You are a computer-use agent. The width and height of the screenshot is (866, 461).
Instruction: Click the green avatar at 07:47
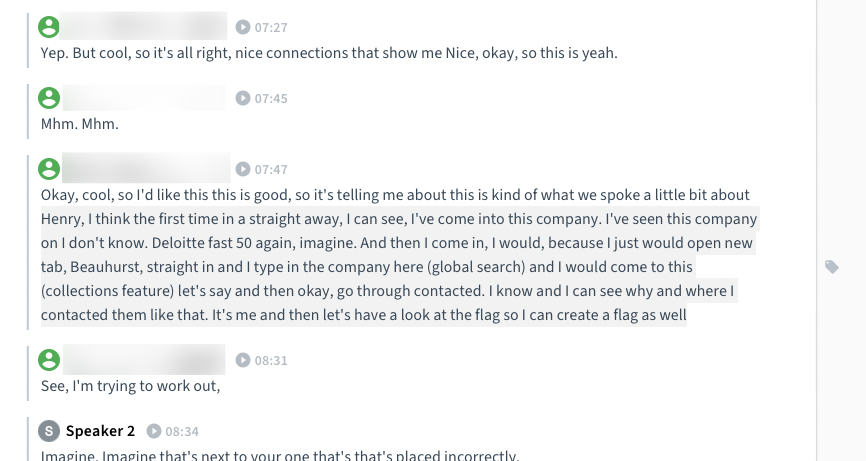click(x=49, y=169)
